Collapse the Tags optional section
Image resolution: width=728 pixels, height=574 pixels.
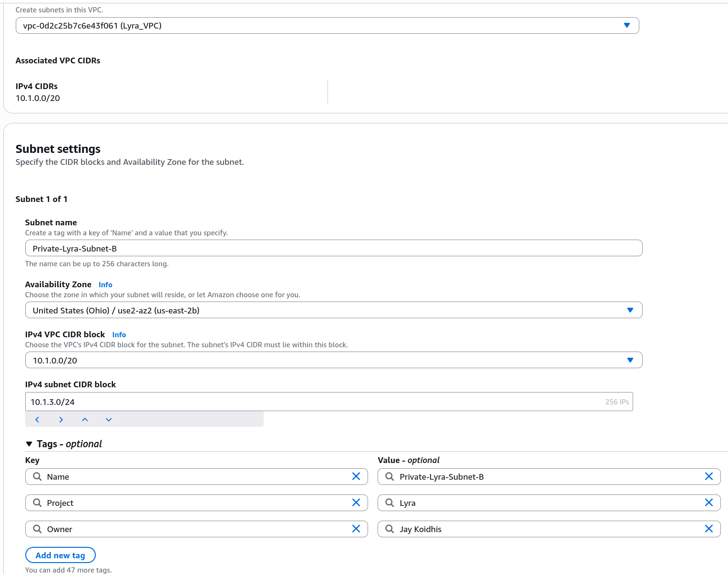pos(29,444)
